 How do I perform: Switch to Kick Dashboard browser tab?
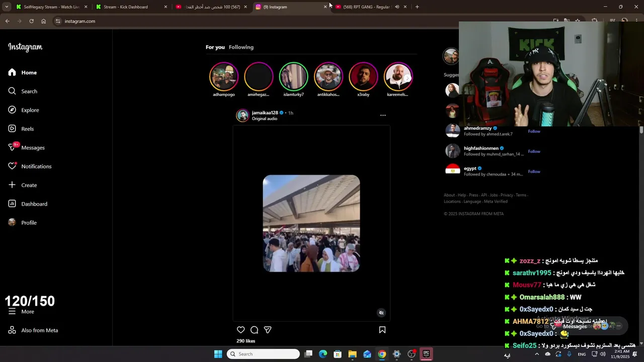pyautogui.click(x=131, y=7)
